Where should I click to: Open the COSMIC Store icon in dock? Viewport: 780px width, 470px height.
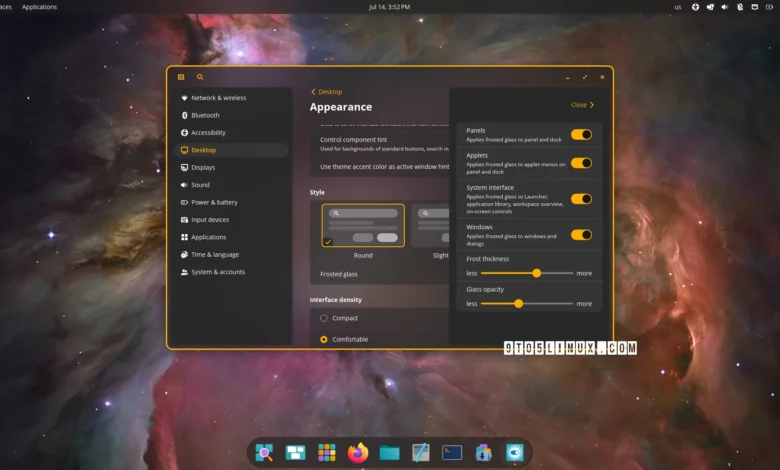483,453
